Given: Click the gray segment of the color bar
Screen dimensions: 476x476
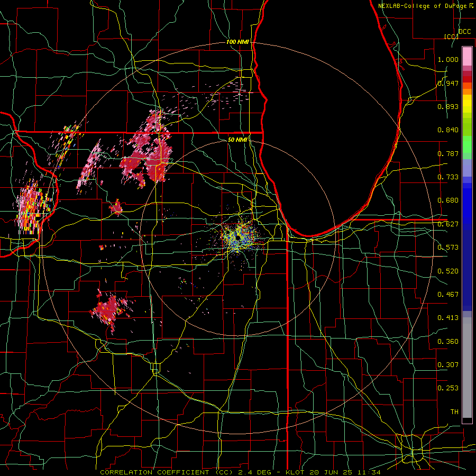Looking at the screenshot, I should 467,368.
